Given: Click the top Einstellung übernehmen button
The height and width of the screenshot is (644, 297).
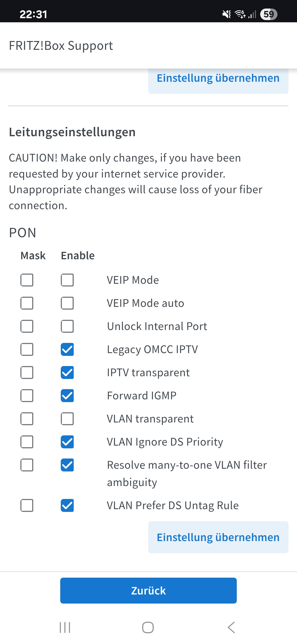Looking at the screenshot, I should coord(218,79).
